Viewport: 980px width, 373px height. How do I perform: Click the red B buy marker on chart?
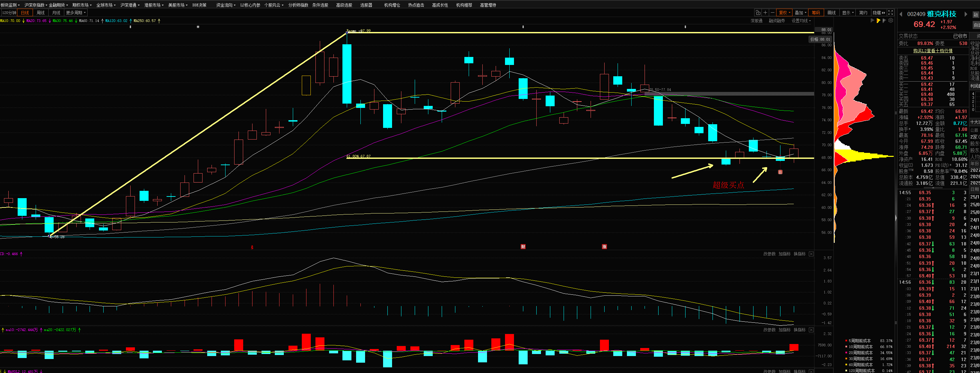tap(780, 172)
